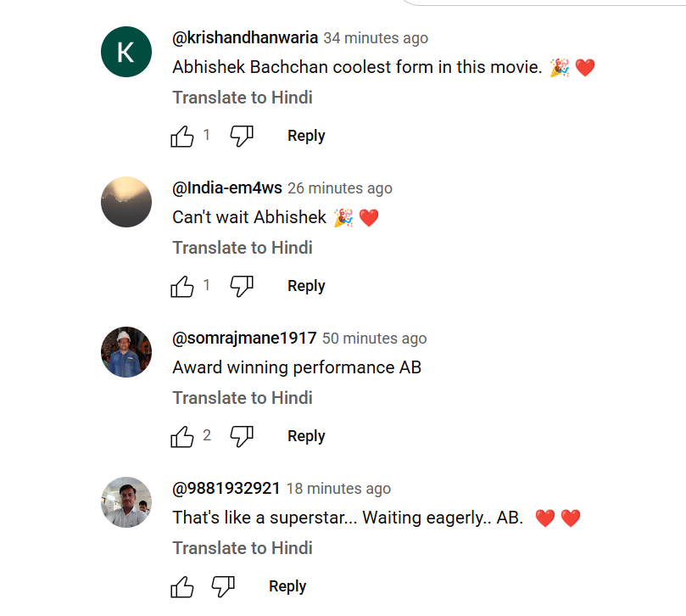Image resolution: width=686 pixels, height=616 pixels.
Task: Dislike the comment by @krishandhanwaria
Action: pos(242,136)
